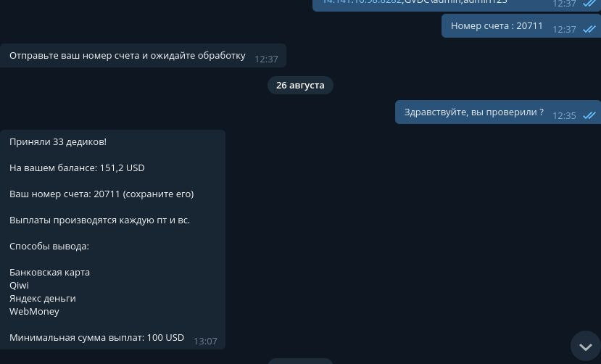This screenshot has width=601, height=364.
Task: Click read checkmarks on "Номер счета : 20711" message
Action: click(589, 29)
